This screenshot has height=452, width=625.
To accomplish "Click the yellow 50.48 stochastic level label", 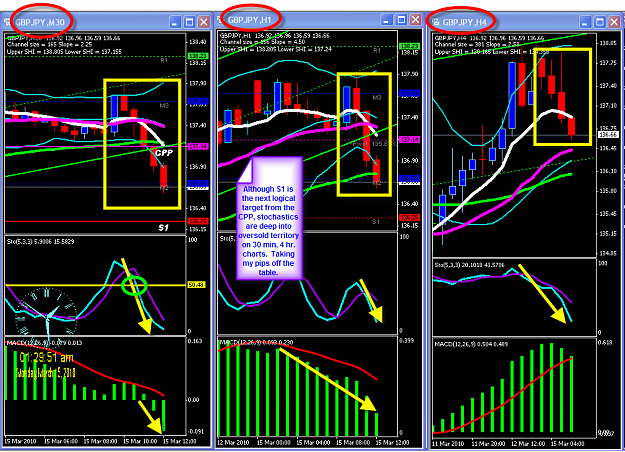I will click(x=196, y=285).
